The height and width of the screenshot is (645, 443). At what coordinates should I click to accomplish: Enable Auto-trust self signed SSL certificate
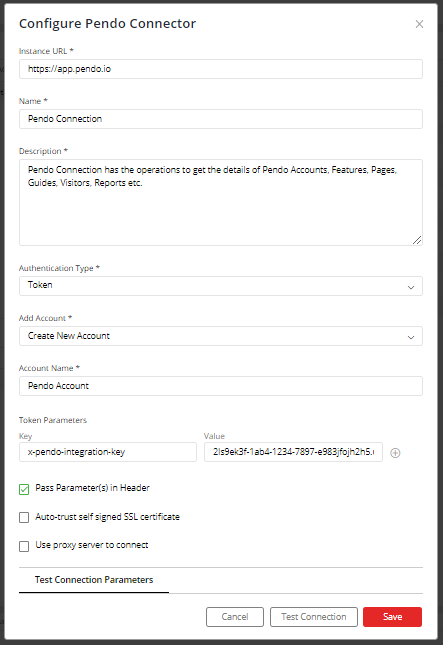(x=24, y=517)
